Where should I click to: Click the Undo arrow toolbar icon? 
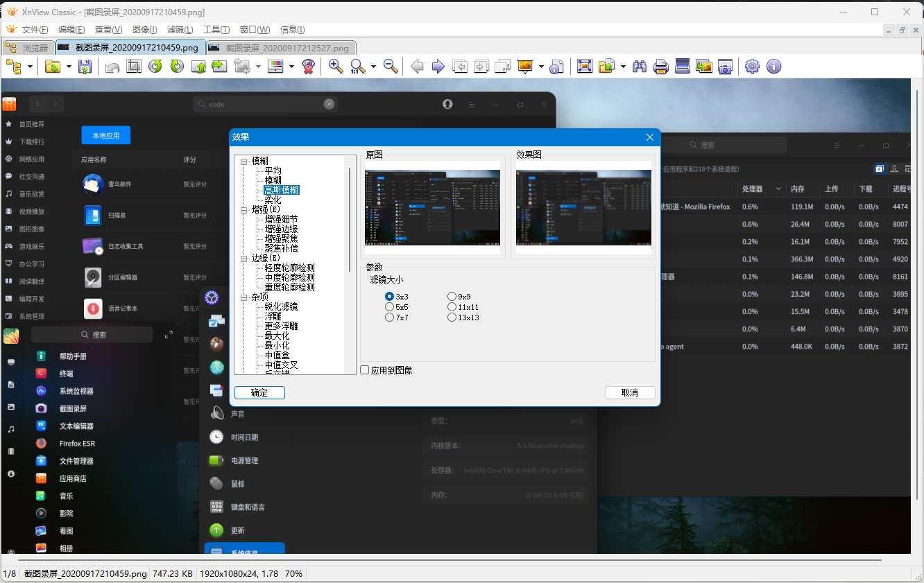(x=112, y=67)
